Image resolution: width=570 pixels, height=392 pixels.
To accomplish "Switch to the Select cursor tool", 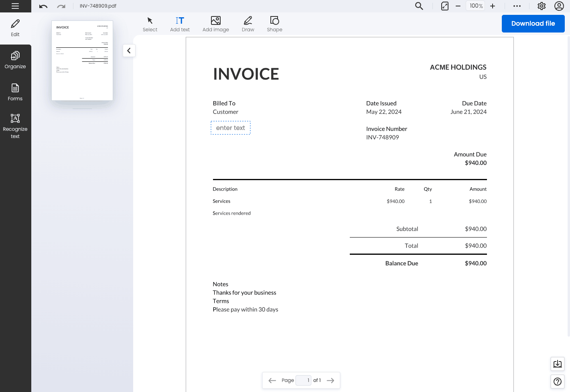I will [150, 23].
